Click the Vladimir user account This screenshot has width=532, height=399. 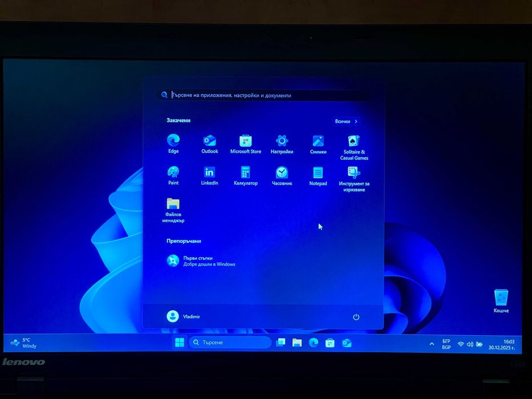tap(183, 316)
